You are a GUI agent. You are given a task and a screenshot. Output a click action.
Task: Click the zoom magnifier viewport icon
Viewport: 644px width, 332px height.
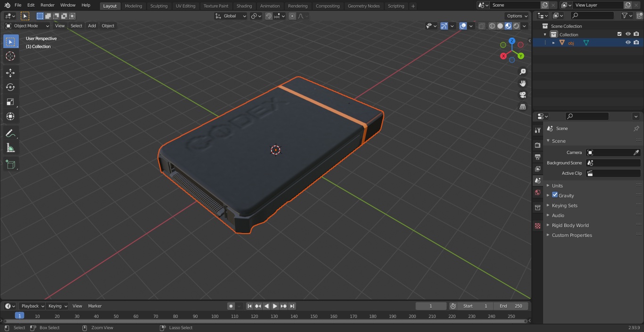522,72
